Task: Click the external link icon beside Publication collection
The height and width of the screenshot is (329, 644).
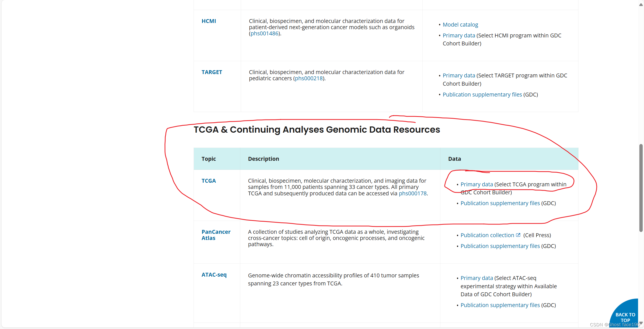Action: pyautogui.click(x=518, y=235)
